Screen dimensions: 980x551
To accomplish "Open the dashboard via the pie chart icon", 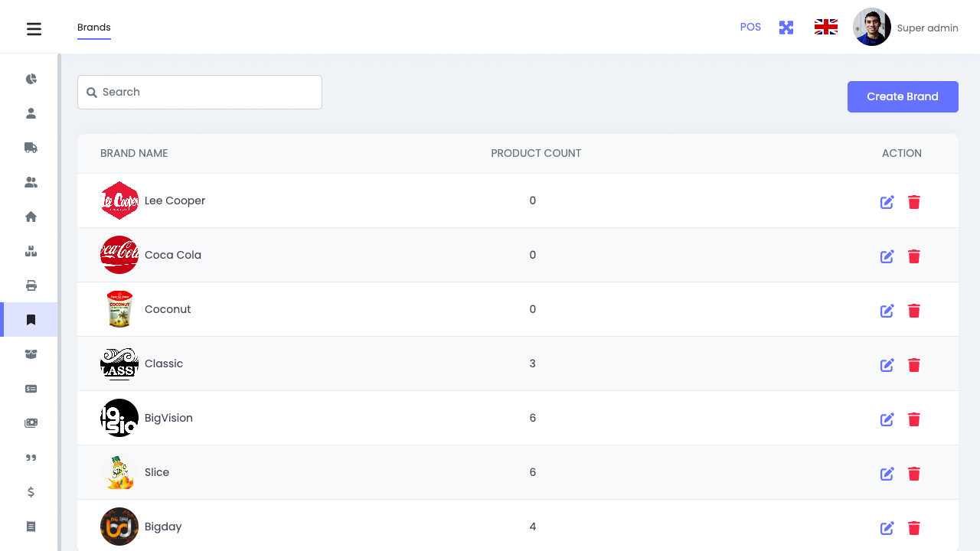I will click(x=31, y=79).
